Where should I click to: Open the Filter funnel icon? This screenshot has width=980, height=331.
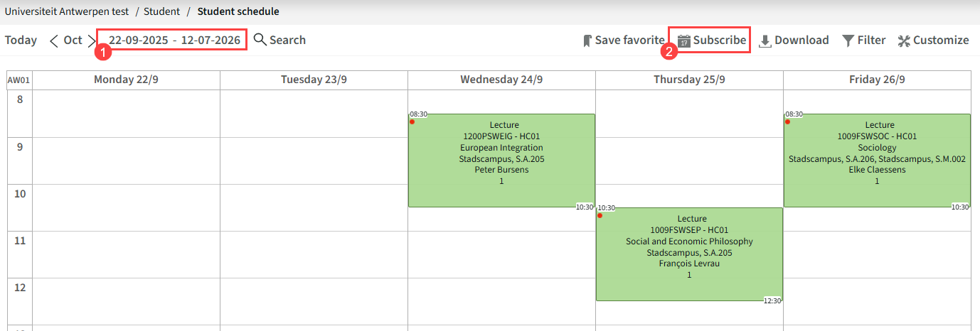tap(848, 40)
